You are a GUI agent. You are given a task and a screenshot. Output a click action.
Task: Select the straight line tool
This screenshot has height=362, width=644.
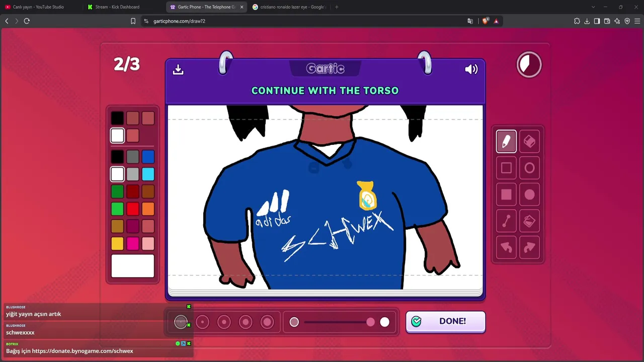pos(506,221)
